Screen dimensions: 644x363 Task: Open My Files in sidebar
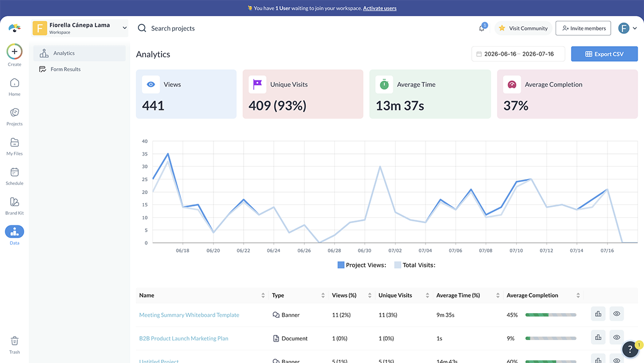pyautogui.click(x=14, y=146)
